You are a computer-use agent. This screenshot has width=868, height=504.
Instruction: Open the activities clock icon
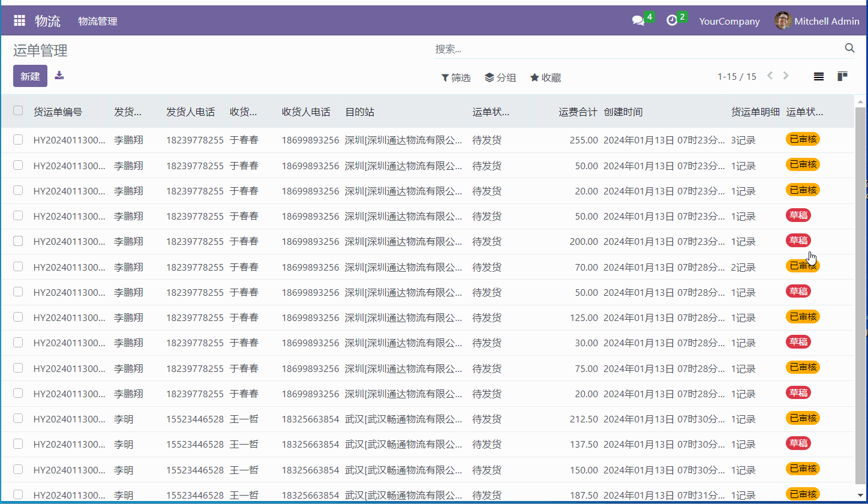[672, 20]
